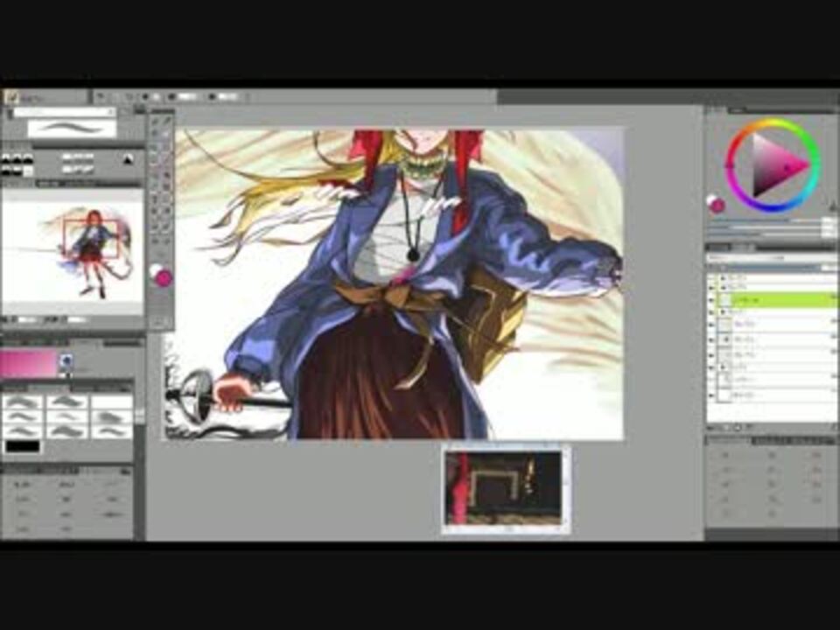This screenshot has width=840, height=630.
Task: Click the pink gradient color bar
Action: [28, 363]
